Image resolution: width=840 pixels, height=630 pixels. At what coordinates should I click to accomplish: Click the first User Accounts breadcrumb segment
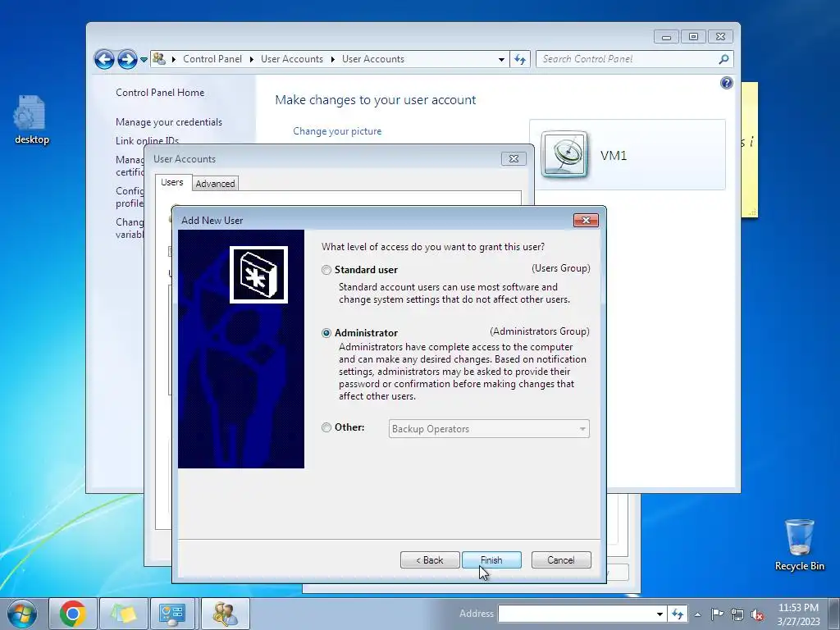(x=292, y=59)
